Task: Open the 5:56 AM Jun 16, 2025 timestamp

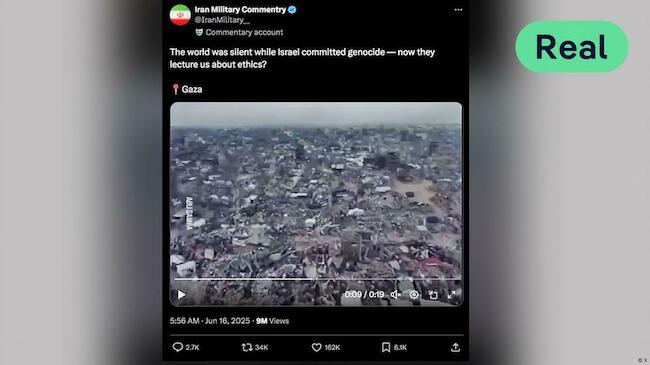Action: (210, 321)
